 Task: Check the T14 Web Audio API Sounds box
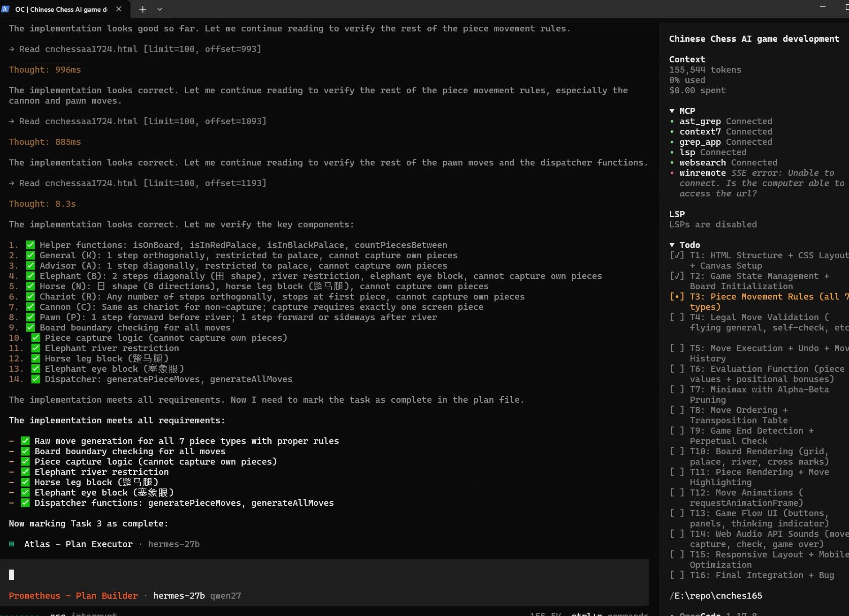point(677,534)
